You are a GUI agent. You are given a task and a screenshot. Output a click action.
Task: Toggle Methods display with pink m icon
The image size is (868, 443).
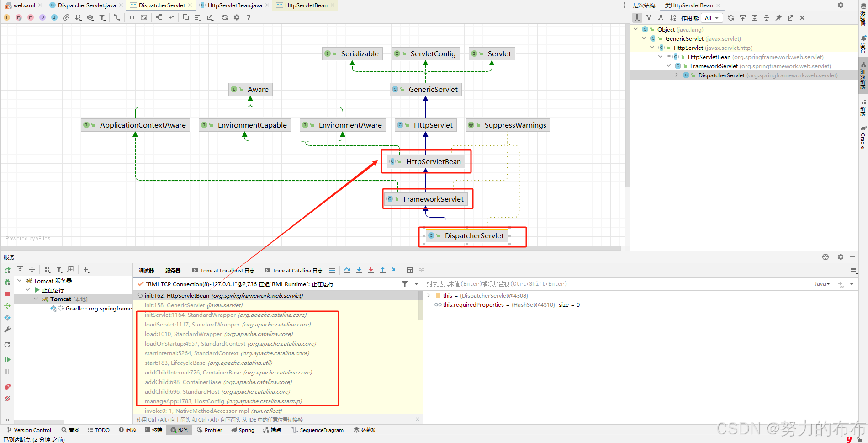coord(31,17)
